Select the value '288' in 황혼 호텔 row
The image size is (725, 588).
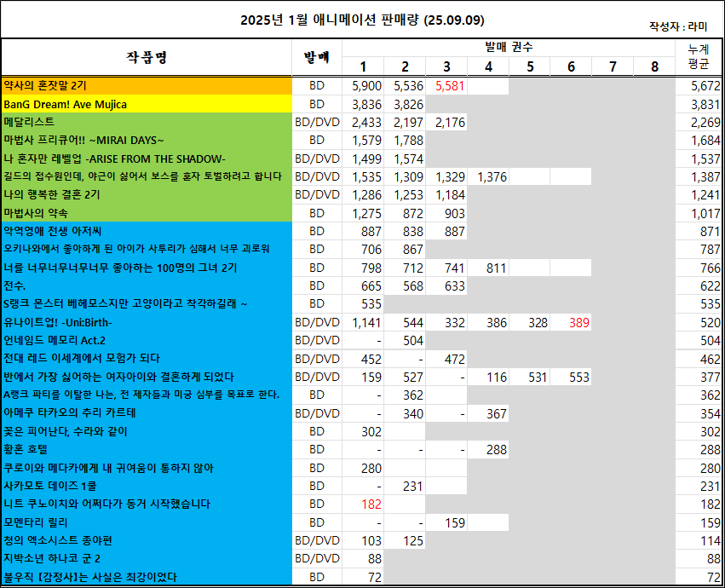point(497,450)
